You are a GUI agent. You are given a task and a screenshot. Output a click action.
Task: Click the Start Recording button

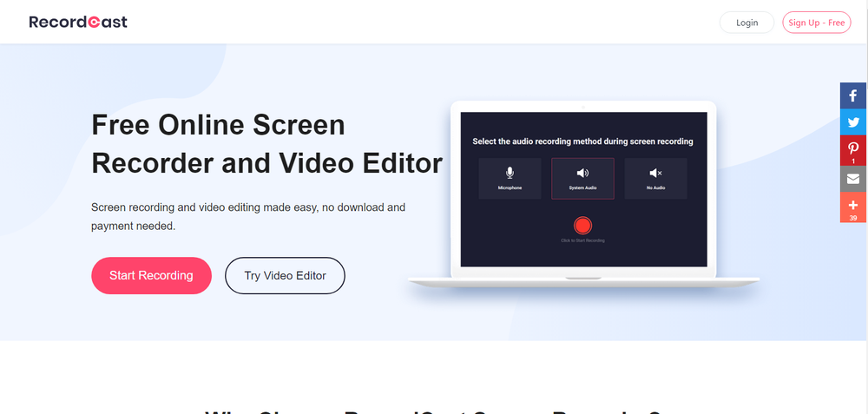[151, 276]
